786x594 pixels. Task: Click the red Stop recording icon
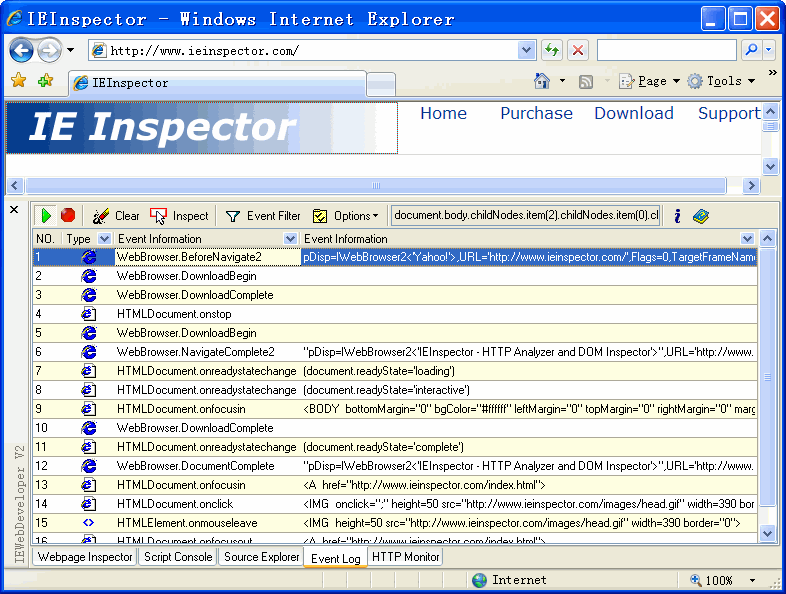point(68,215)
